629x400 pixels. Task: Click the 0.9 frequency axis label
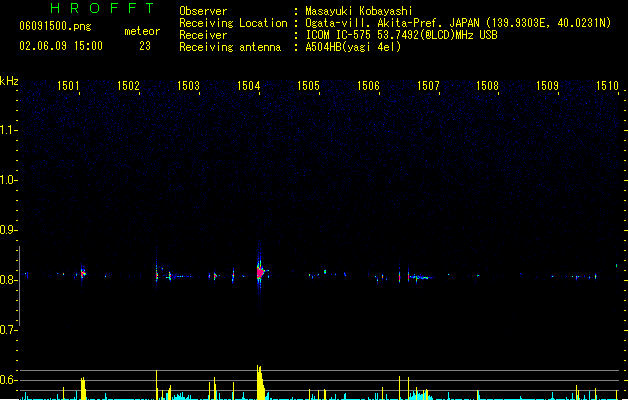click(x=8, y=230)
